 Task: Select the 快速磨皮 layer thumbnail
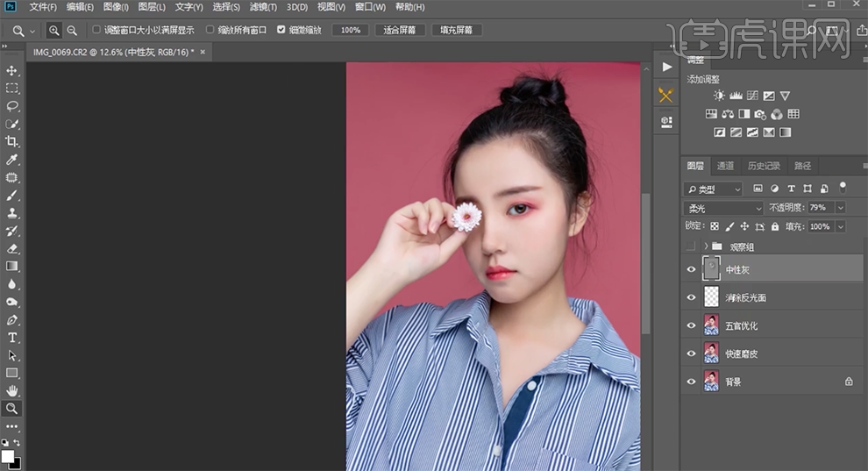click(x=712, y=353)
